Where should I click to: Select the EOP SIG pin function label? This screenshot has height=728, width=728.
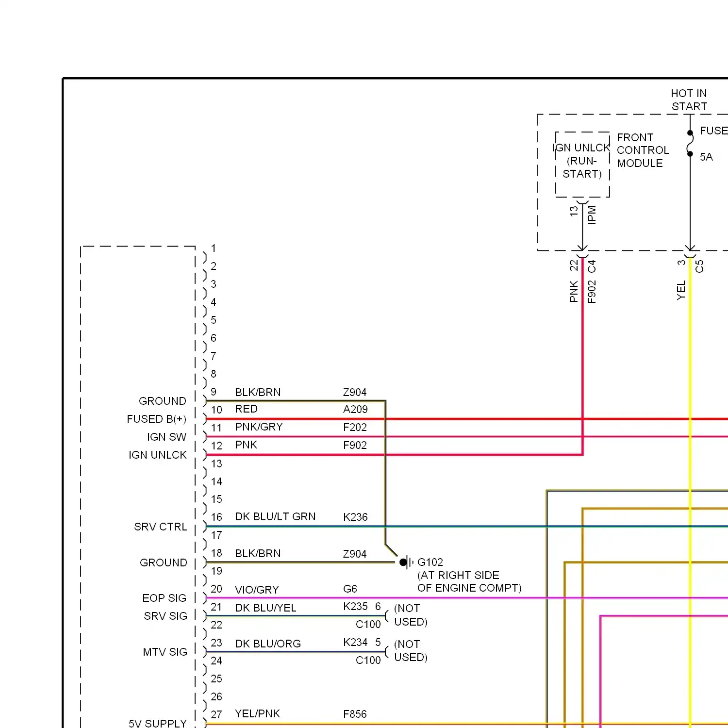pos(164,598)
